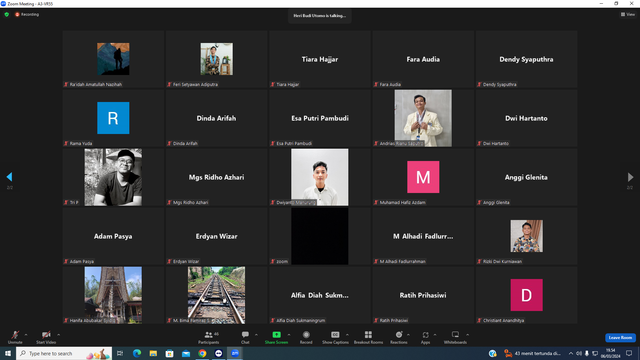Expand audio options arrow next to Unmute
Viewport: 640px width, 360px height.
26,335
